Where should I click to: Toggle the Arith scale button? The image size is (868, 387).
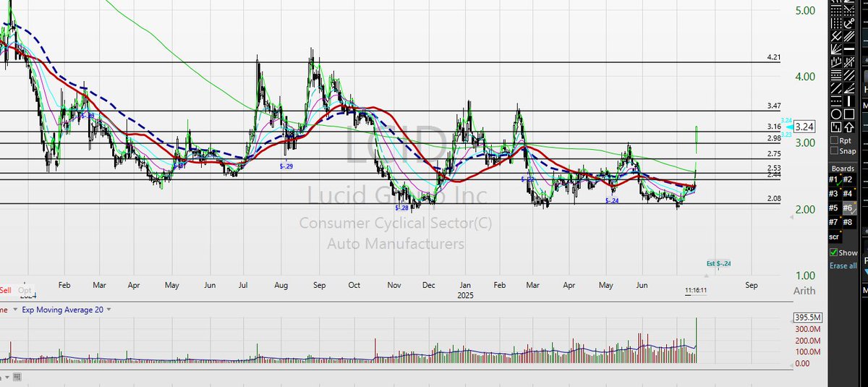coord(804,291)
